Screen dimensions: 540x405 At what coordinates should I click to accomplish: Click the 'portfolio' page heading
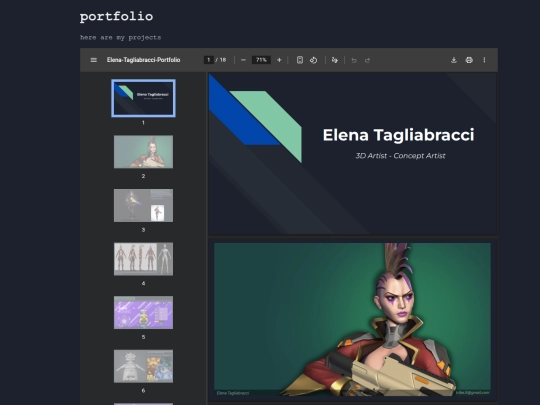click(x=116, y=17)
